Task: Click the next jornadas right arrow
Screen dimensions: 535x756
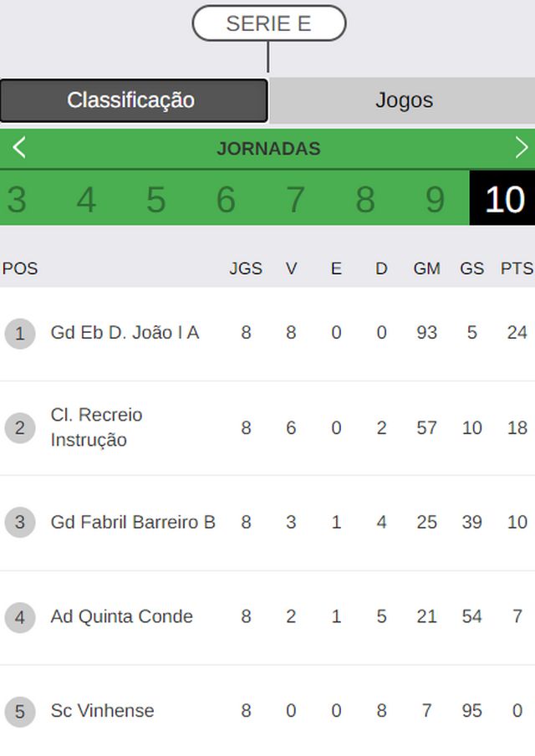Action: pos(521,147)
